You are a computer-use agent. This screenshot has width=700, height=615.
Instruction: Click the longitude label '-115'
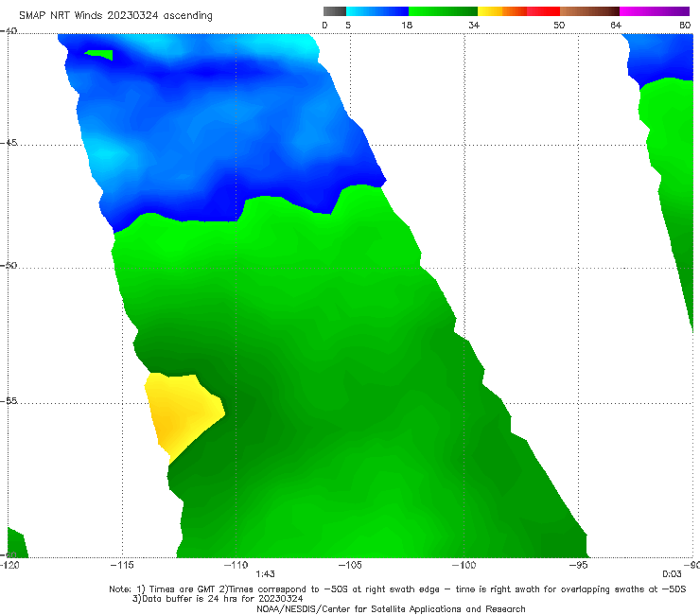[122, 565]
